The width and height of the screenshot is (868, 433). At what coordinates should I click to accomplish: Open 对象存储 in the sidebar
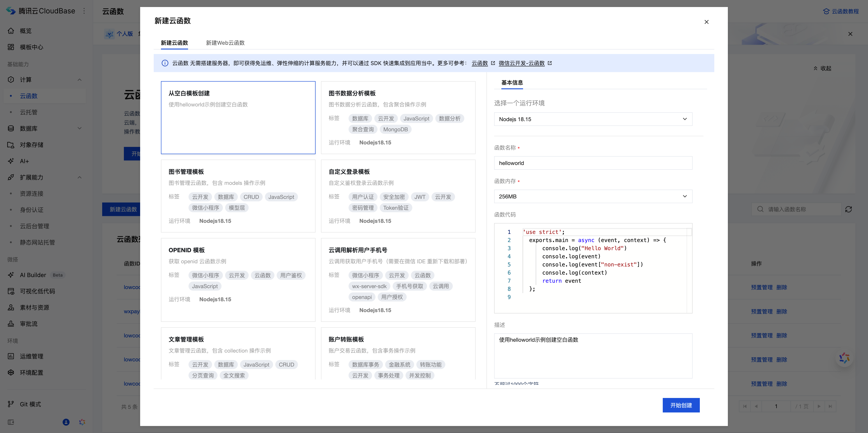point(31,145)
